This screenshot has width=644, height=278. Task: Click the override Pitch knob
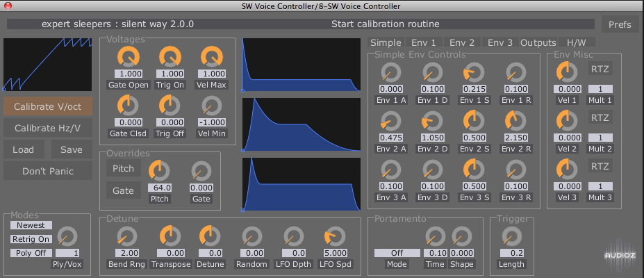(159, 170)
